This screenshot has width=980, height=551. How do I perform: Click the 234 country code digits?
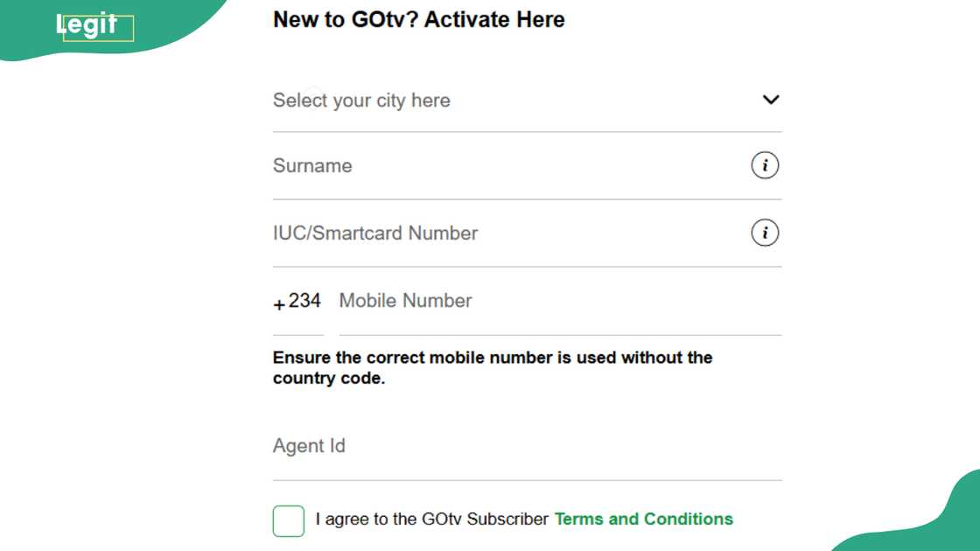point(304,301)
